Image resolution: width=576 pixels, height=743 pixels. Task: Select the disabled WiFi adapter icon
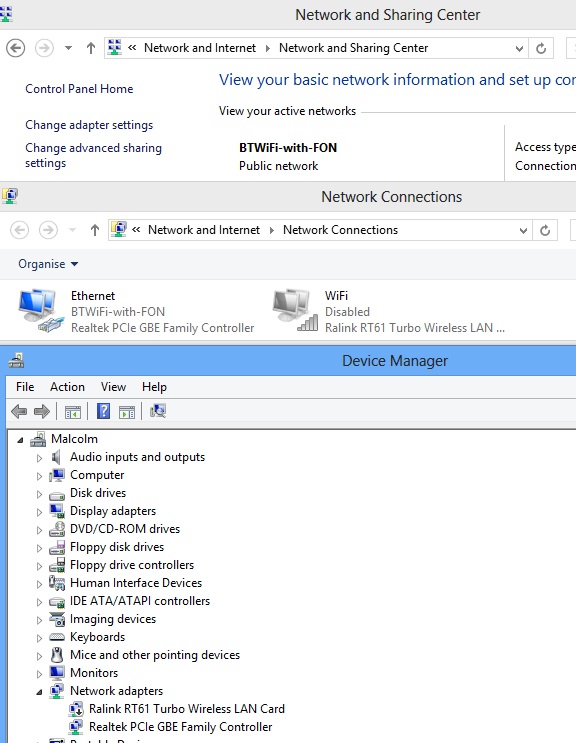pos(295,310)
